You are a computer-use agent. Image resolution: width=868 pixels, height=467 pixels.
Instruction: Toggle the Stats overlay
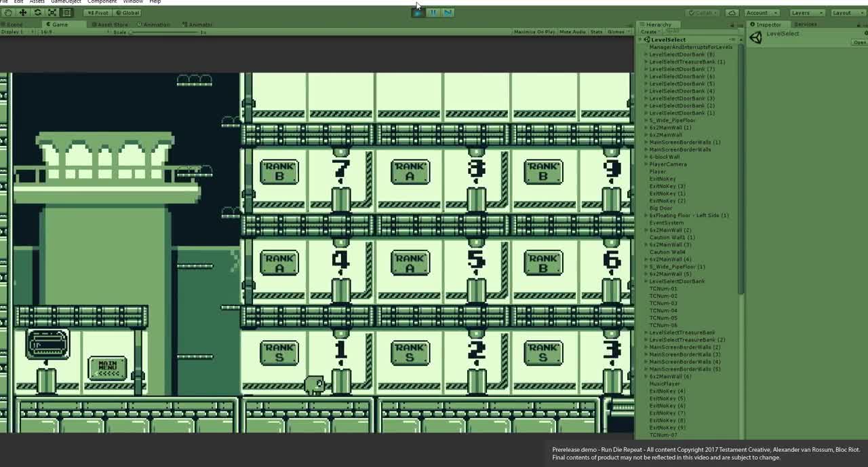click(596, 32)
